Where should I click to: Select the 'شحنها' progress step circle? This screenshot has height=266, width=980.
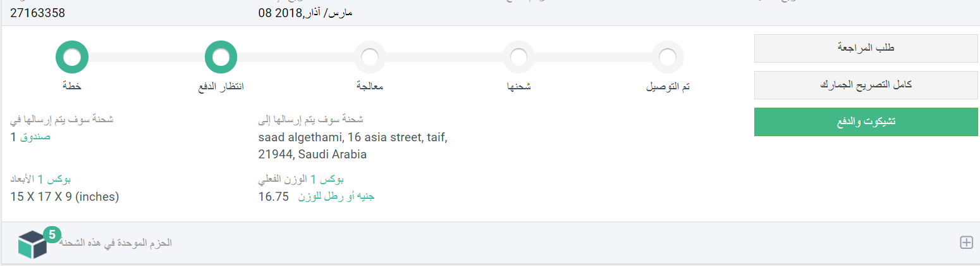518,57
